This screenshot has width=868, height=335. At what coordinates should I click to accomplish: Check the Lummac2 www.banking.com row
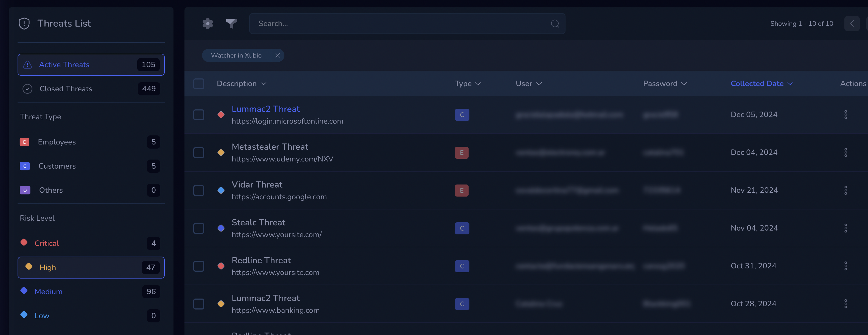coord(199,304)
